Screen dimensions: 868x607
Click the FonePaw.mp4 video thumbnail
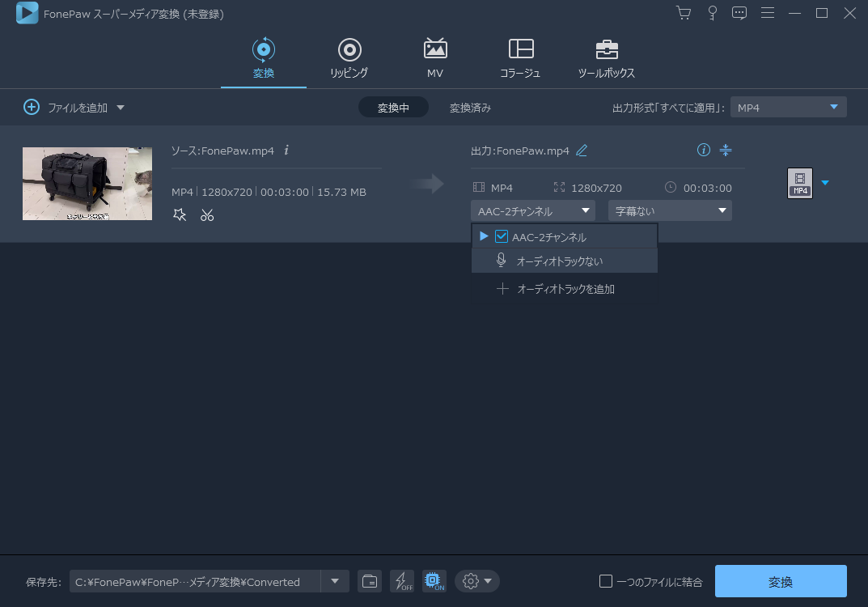(x=87, y=184)
